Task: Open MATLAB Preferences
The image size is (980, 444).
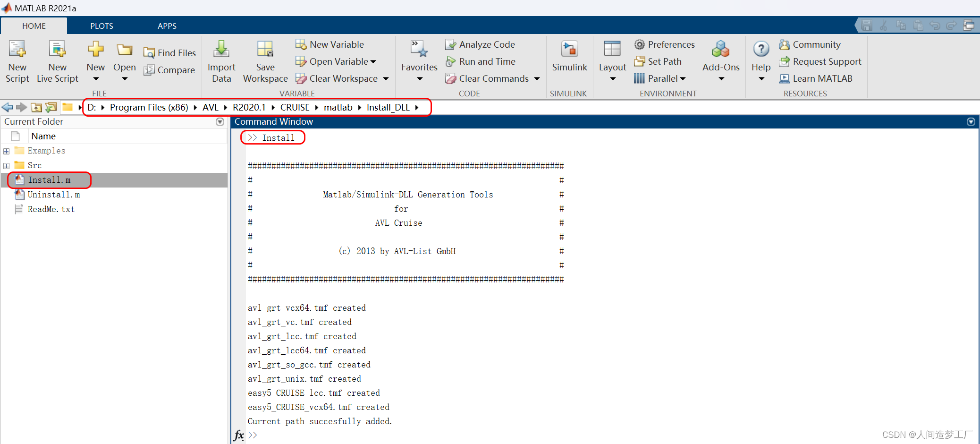Action: pos(665,44)
